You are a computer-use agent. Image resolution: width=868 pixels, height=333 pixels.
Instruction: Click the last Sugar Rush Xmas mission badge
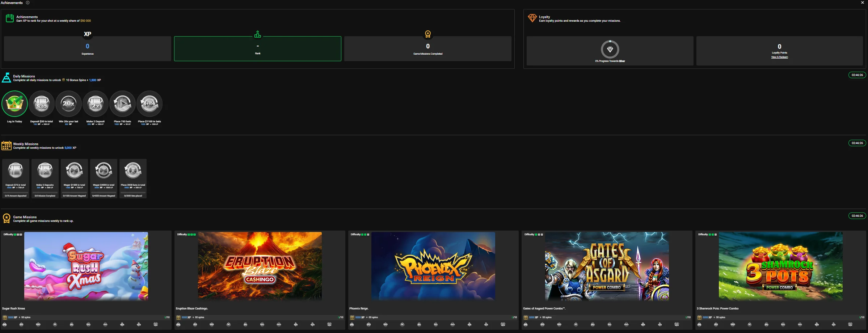coord(156,324)
